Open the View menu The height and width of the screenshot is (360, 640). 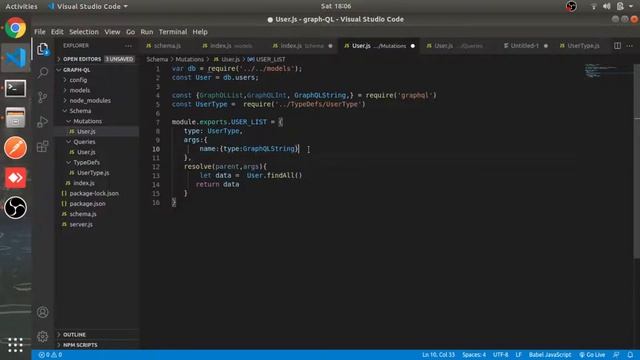pyautogui.click(x=112, y=32)
